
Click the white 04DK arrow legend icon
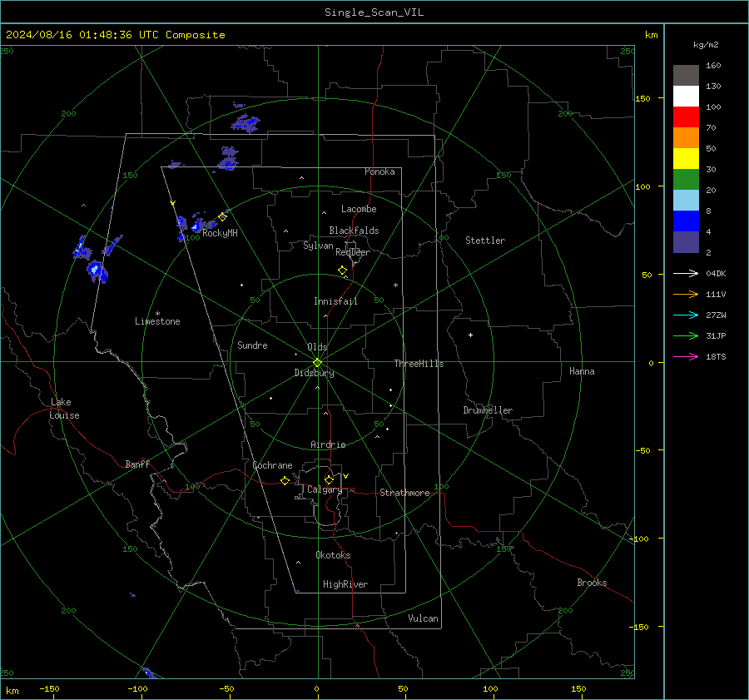click(x=686, y=273)
